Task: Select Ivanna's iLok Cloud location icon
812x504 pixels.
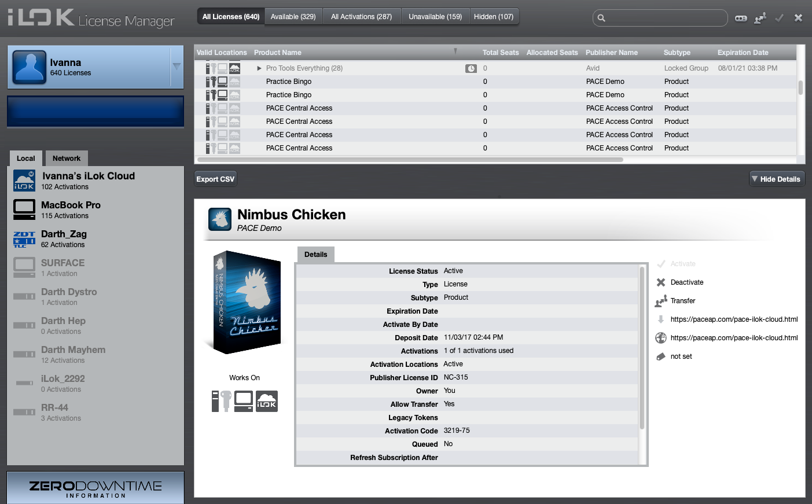Action: click(24, 181)
